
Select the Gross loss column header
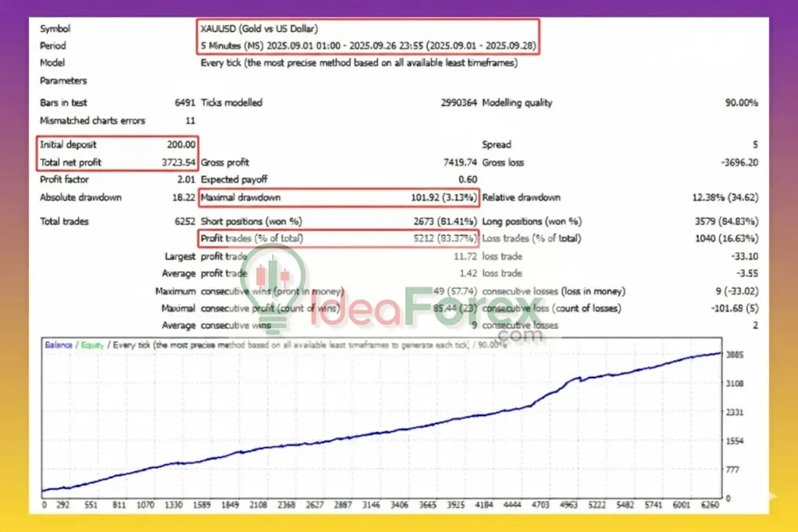click(x=503, y=162)
